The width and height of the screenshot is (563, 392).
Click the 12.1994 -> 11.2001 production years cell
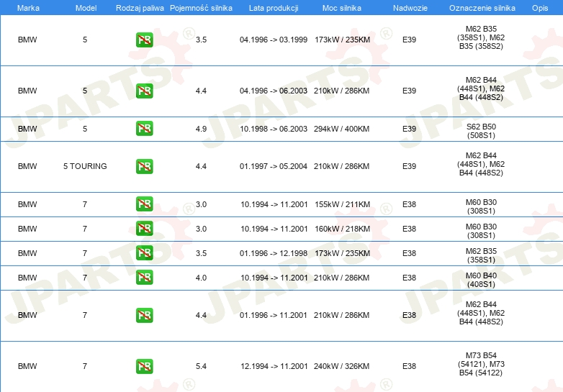click(274, 366)
